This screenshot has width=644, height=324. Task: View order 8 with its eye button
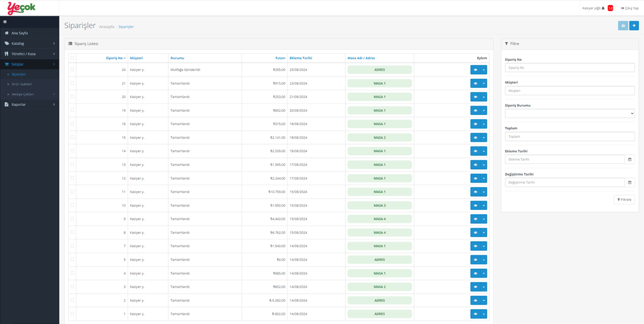click(475, 233)
